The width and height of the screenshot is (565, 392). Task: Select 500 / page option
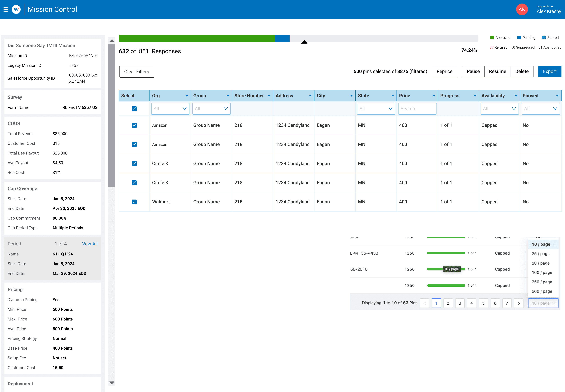(543, 291)
